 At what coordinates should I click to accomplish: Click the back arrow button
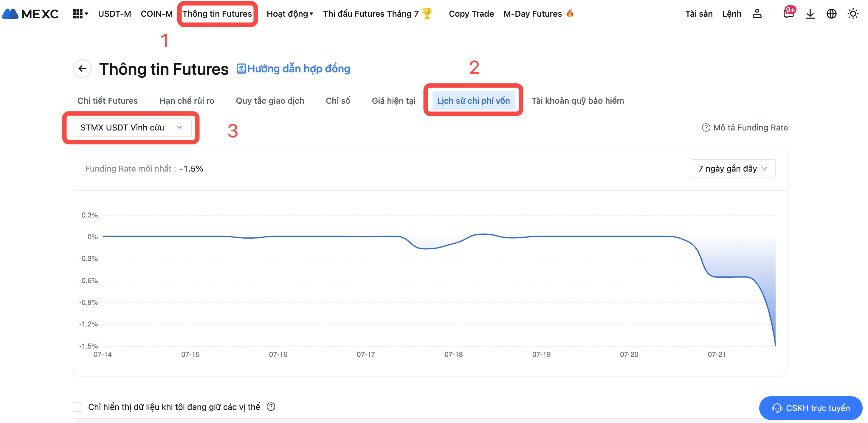(83, 69)
